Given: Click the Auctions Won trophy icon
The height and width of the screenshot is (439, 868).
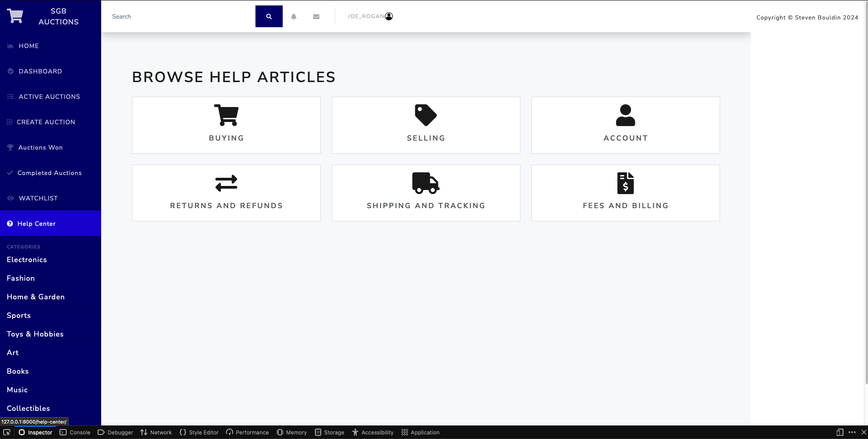Looking at the screenshot, I should coord(10,147).
